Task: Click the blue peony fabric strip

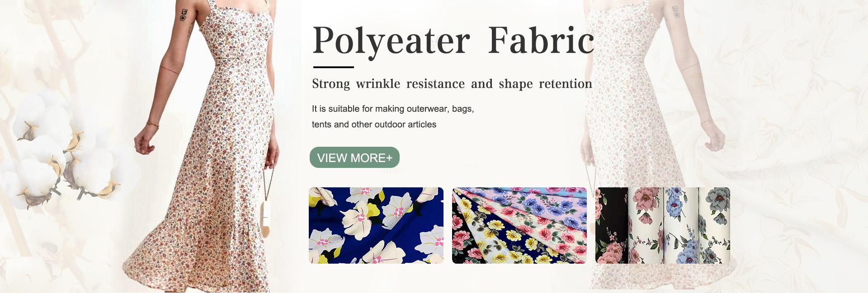Action: tap(681, 225)
